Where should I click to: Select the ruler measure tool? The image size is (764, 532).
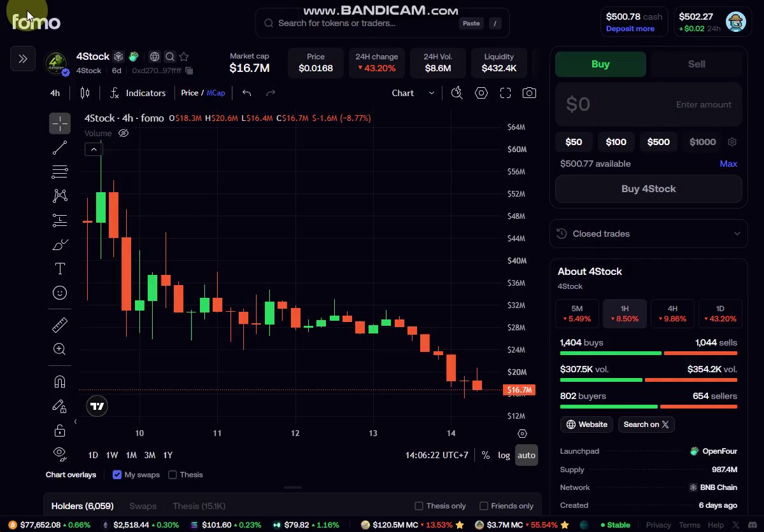(x=60, y=325)
